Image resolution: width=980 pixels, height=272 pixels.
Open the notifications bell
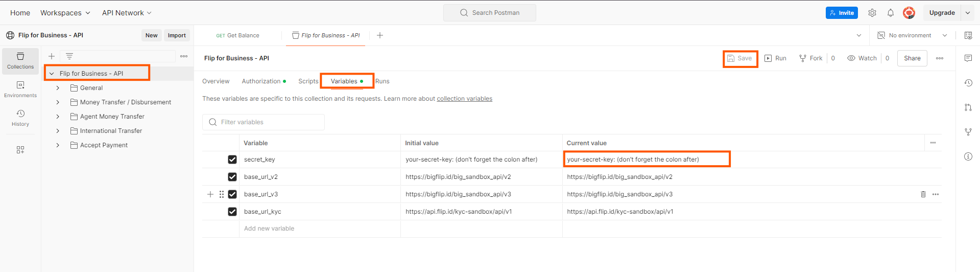pos(891,13)
